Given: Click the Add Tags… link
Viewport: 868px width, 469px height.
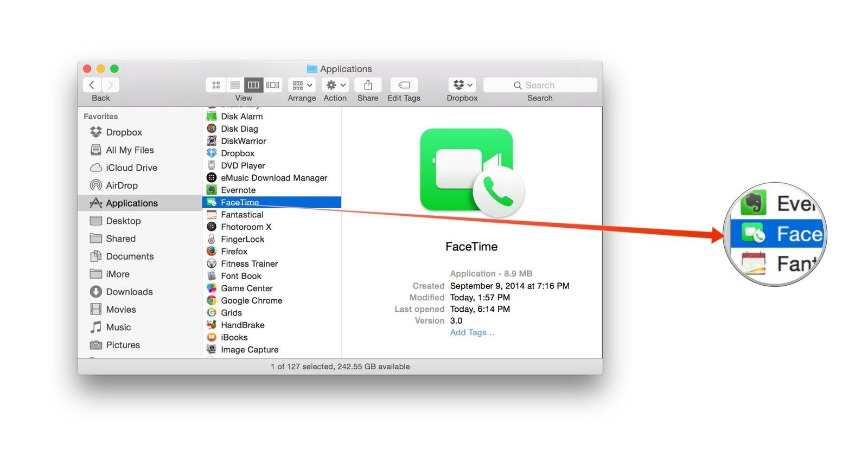Looking at the screenshot, I should pyautogui.click(x=472, y=332).
